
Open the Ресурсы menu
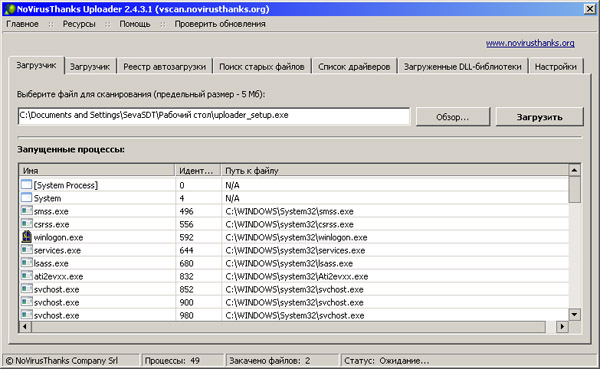tap(79, 24)
